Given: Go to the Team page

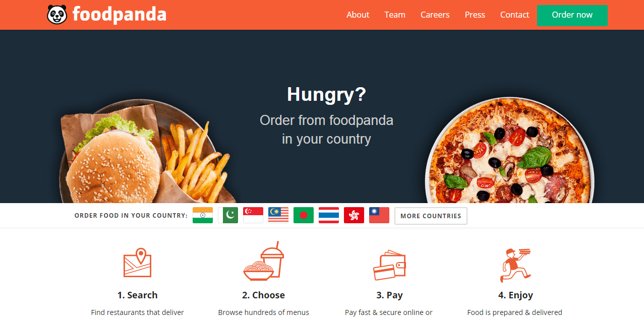Looking at the screenshot, I should point(395,15).
